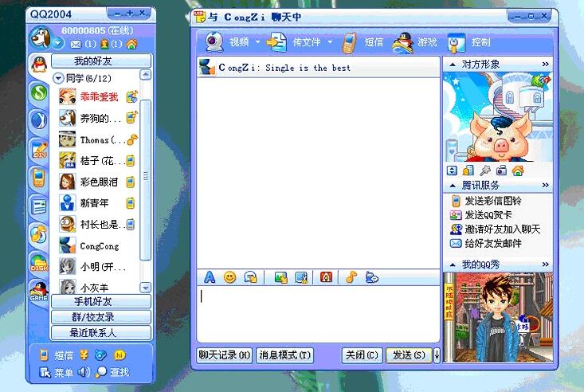Select the contact 乖乖爱我
584x392 pixels.
tap(97, 97)
